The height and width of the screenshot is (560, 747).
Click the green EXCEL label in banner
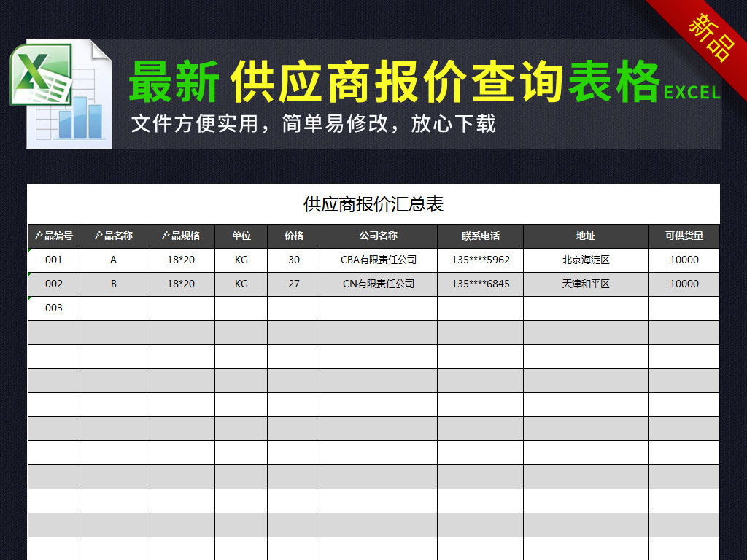(x=692, y=93)
